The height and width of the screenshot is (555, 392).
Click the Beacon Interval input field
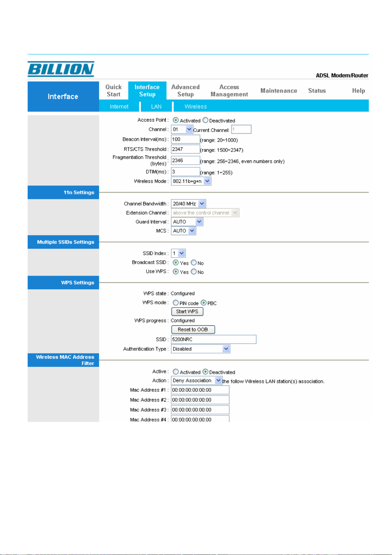click(x=186, y=139)
